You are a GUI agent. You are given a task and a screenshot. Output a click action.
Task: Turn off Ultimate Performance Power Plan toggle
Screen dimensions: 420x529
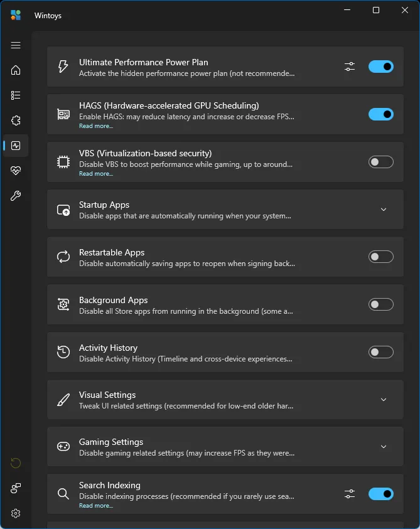coord(381,67)
